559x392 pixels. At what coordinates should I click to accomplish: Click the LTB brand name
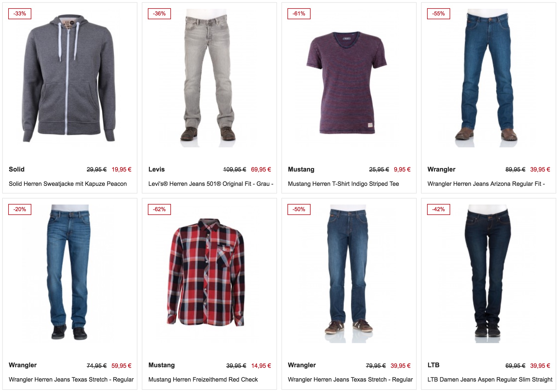(433, 365)
